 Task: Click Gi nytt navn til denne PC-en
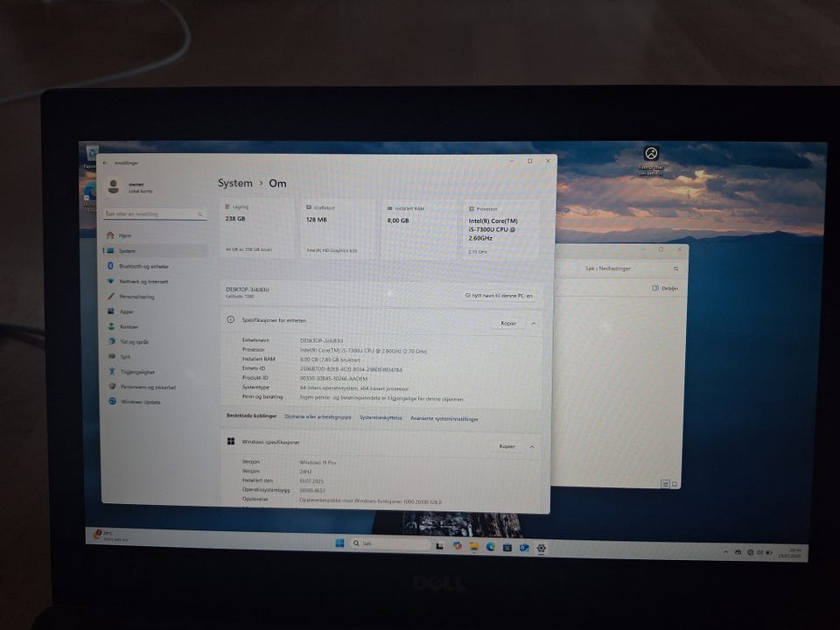(499, 296)
